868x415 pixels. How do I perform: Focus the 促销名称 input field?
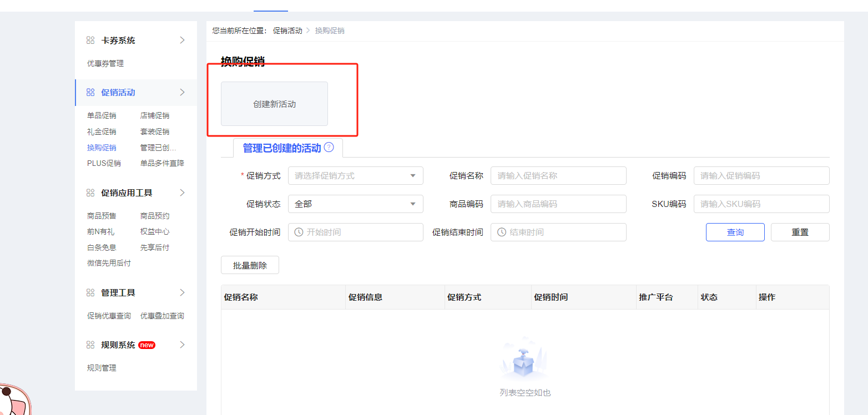pos(558,176)
